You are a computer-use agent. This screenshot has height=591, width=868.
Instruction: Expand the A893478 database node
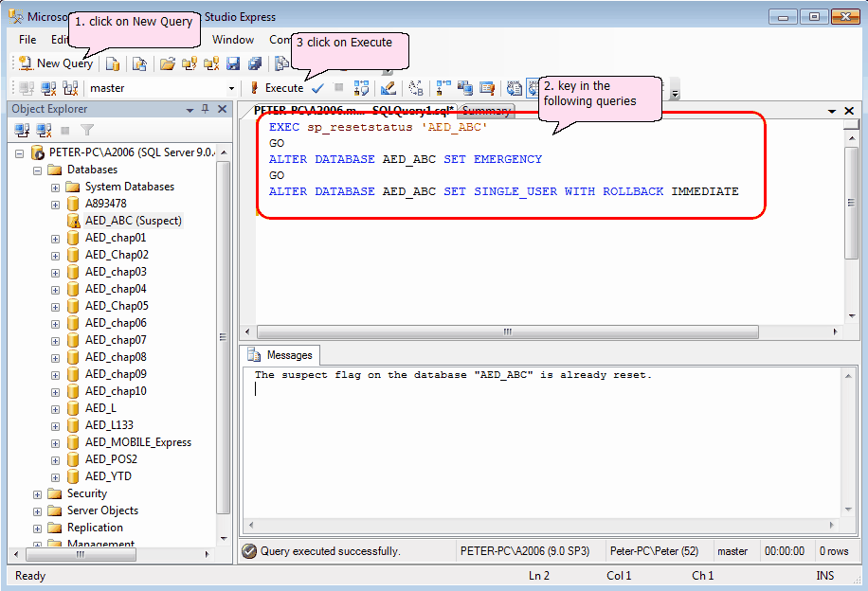coord(55,205)
